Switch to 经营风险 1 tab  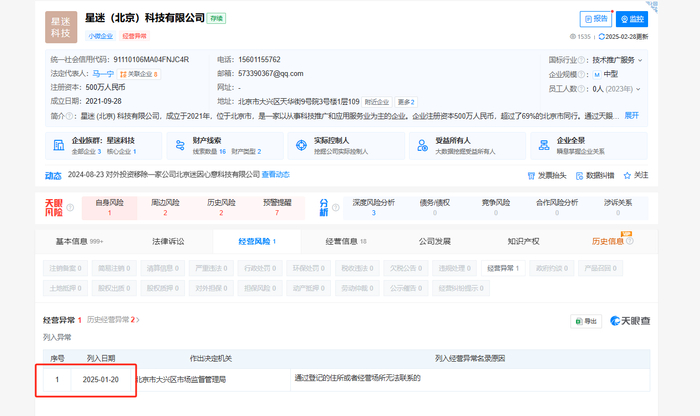point(257,241)
